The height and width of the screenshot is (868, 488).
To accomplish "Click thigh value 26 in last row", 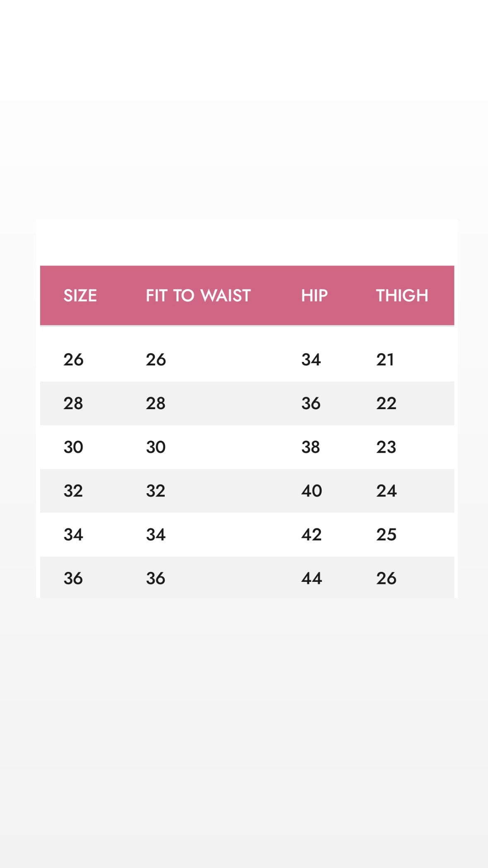I will pos(386,579).
